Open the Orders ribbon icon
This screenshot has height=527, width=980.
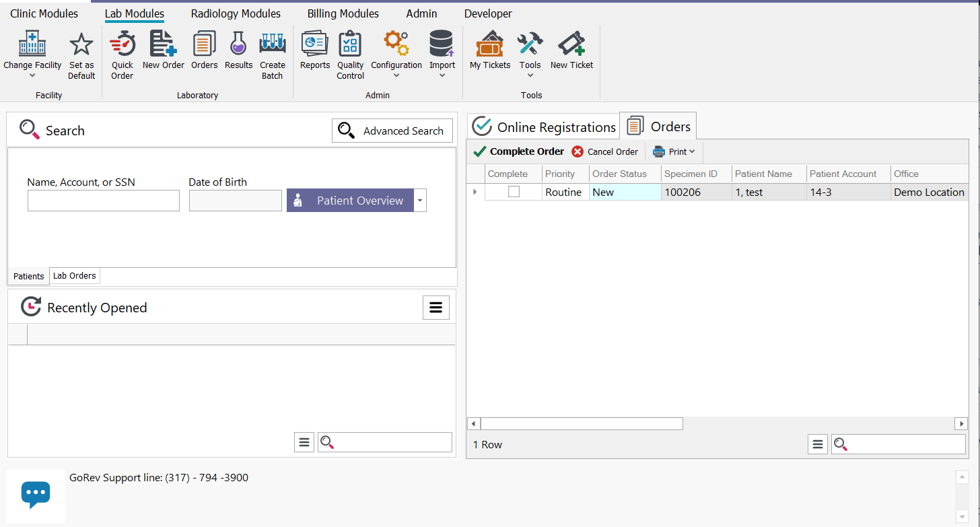205,50
